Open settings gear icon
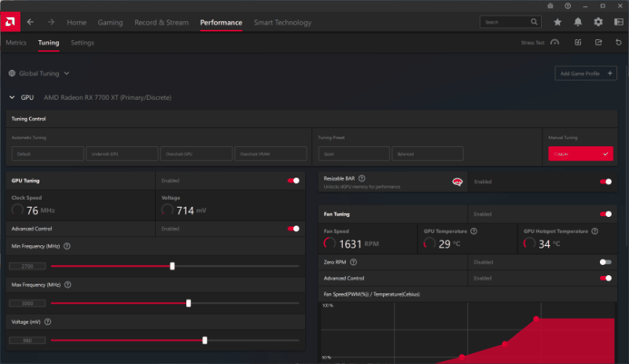Screen dimensions: 629x364 598,22
